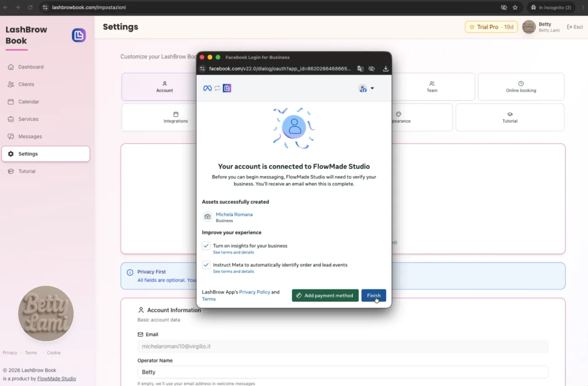Open Clients in the sidebar
This screenshot has height=386, width=588.
(46, 84)
